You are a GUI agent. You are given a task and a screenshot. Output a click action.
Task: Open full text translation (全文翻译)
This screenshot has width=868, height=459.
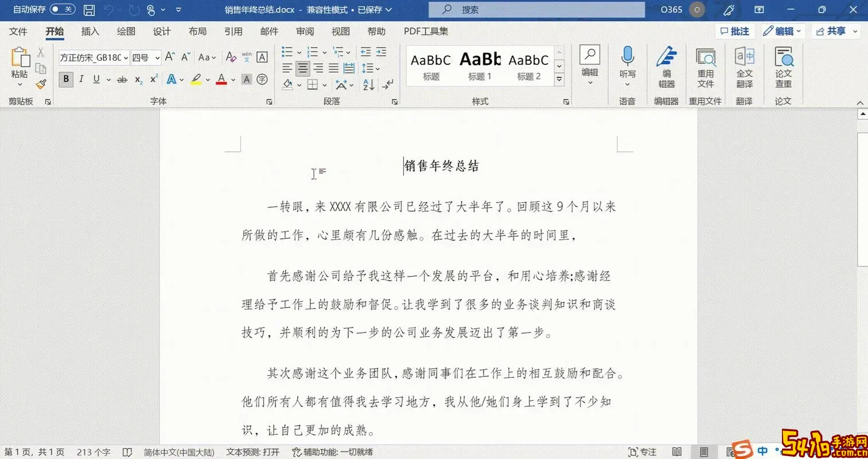pos(745,67)
